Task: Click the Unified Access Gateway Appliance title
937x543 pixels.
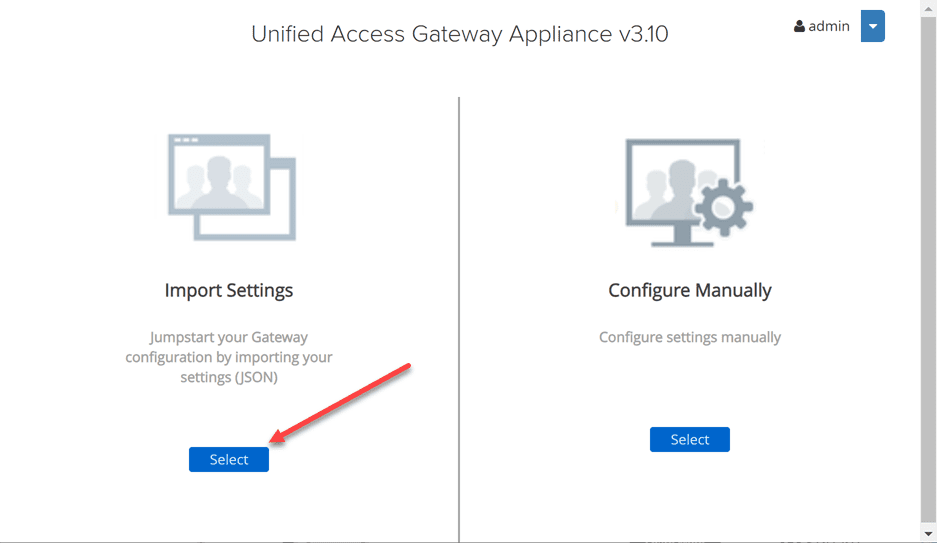Action: pos(460,34)
